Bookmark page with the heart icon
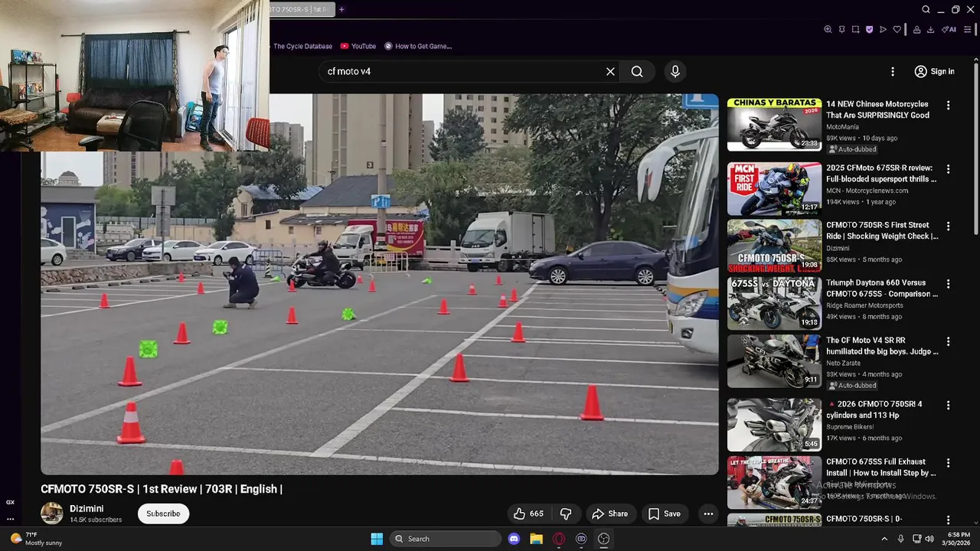 (897, 29)
